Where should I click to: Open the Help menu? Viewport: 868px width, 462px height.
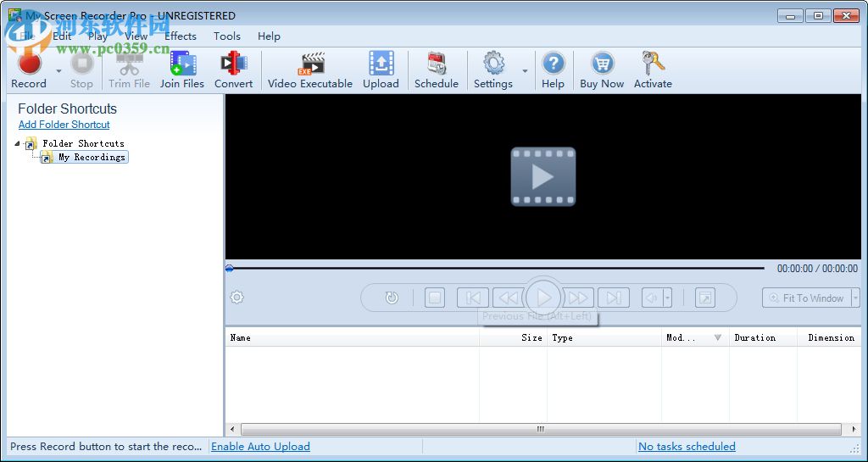coord(269,36)
